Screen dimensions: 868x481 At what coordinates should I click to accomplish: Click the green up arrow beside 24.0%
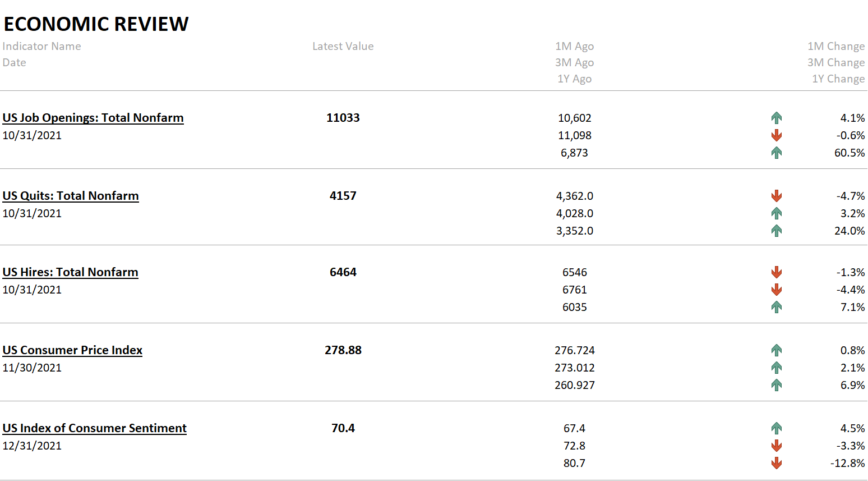[x=777, y=231]
